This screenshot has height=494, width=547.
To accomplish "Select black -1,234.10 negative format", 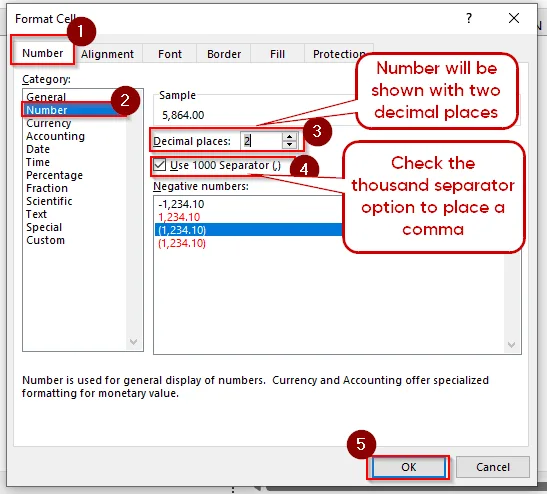I will pos(181,204).
